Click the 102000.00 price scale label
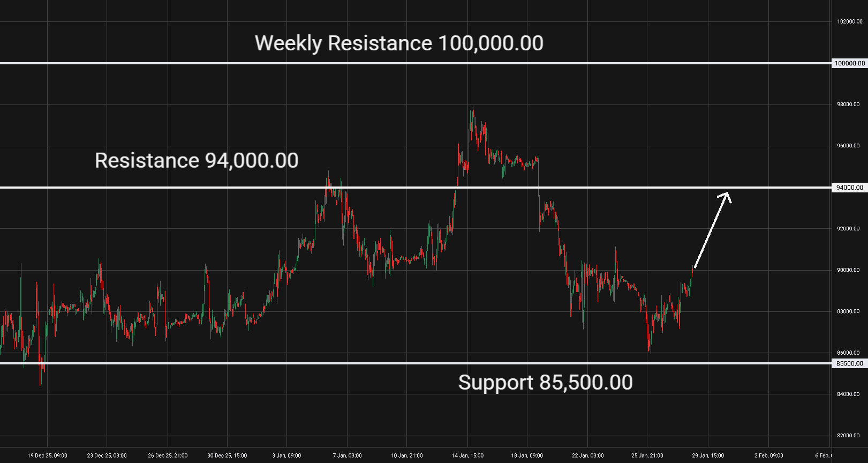Screen dimensions: 868x463 point(850,22)
